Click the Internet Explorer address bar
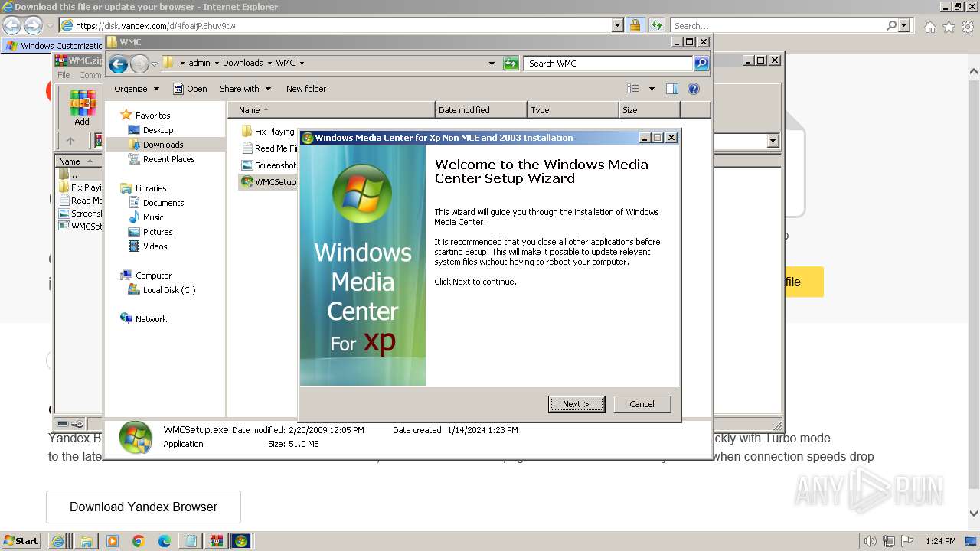 pos(335,25)
